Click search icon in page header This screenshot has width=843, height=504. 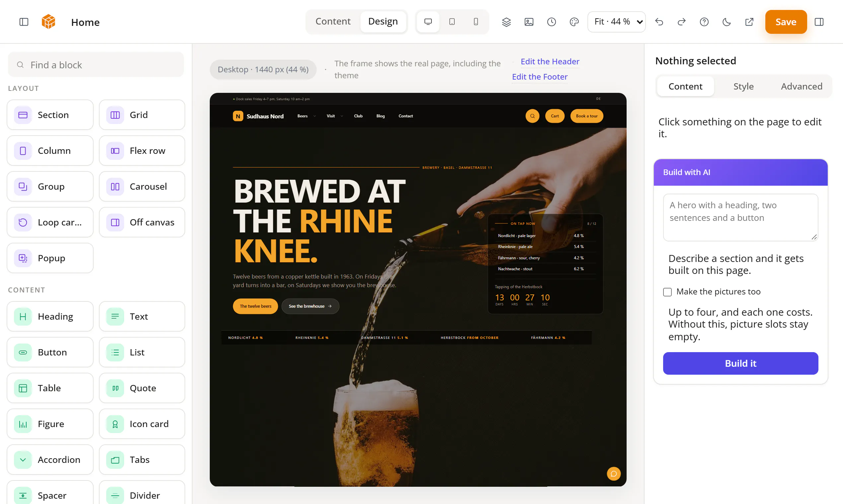tap(532, 116)
